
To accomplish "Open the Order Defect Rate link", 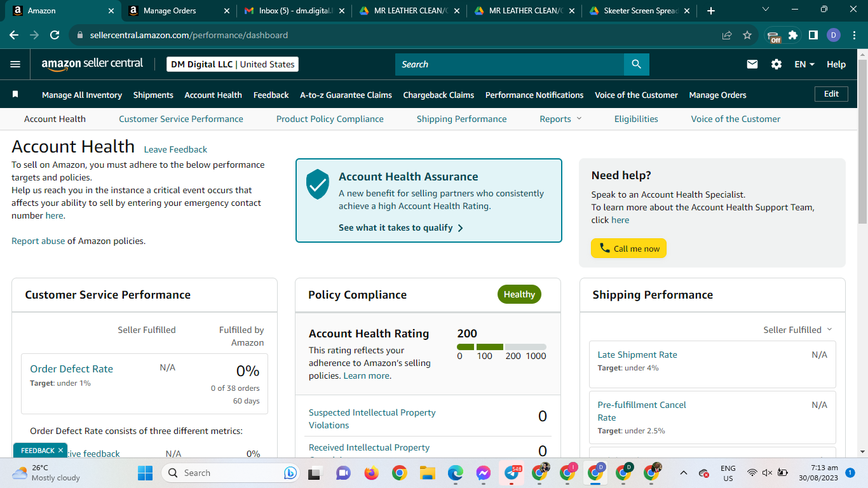I will tap(71, 369).
